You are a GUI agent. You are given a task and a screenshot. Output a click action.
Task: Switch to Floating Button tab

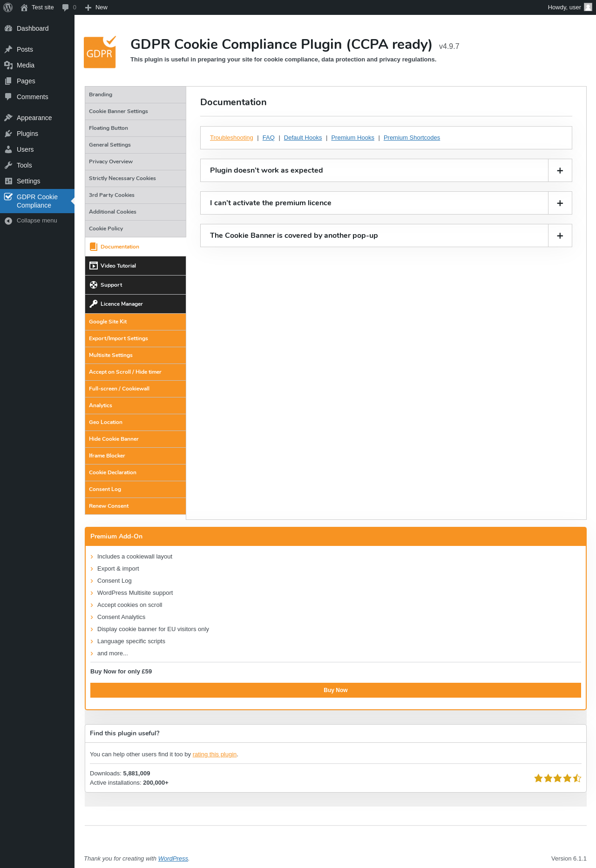[x=135, y=128]
